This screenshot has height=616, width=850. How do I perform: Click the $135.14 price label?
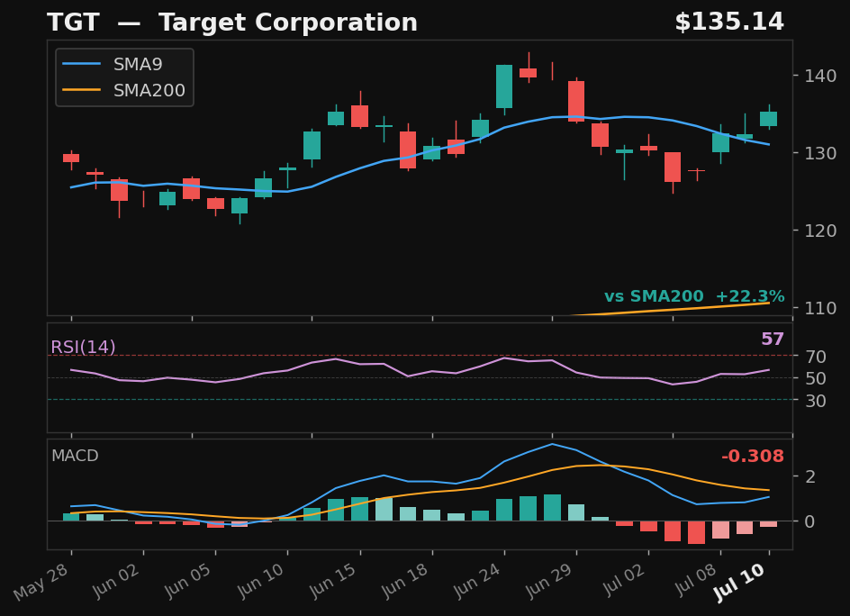(x=729, y=23)
